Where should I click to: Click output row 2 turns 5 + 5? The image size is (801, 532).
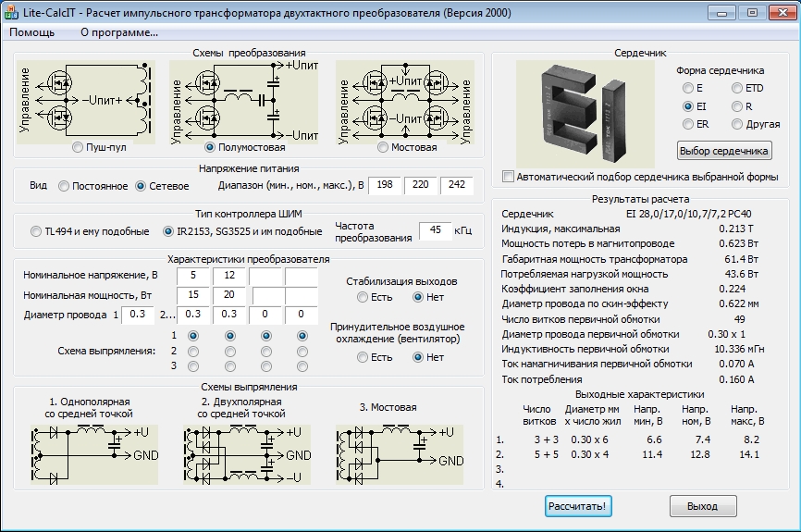tap(546, 454)
